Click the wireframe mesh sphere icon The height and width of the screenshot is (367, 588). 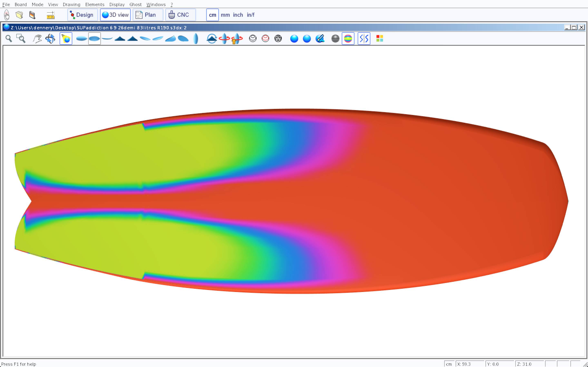click(x=278, y=39)
